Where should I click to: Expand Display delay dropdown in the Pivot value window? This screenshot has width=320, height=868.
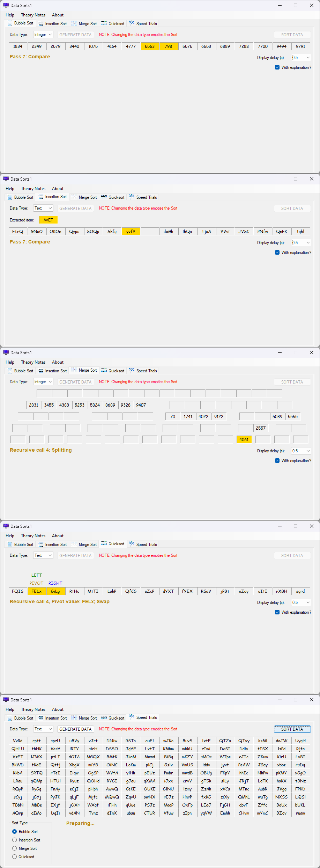point(301,603)
